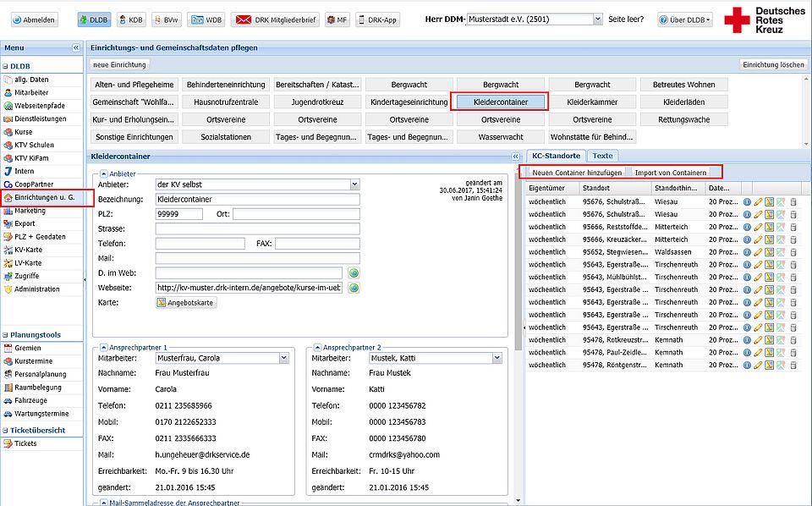Viewport: 812px width, 506px height.
Task: Launch the DRK-App toolbar button
Action: (x=378, y=19)
